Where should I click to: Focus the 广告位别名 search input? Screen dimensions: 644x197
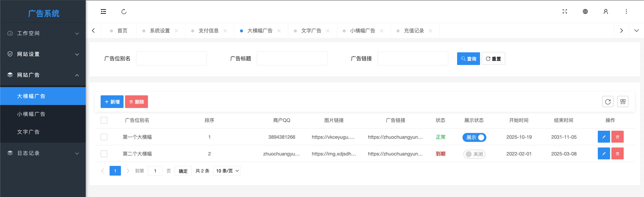coord(171,59)
